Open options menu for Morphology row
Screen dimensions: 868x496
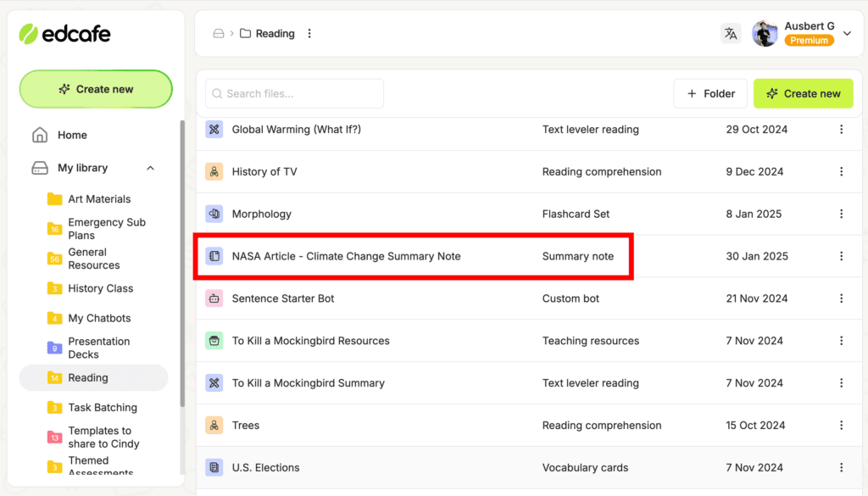842,215
